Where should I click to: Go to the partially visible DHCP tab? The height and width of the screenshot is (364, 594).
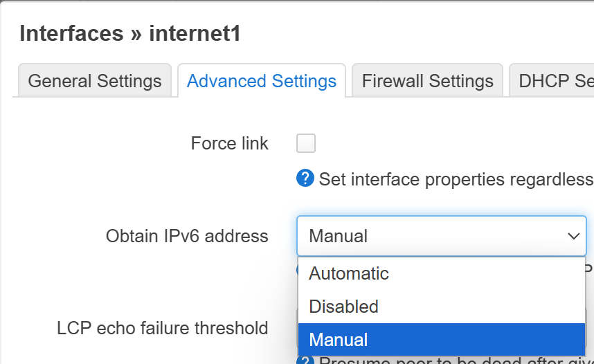(x=554, y=81)
